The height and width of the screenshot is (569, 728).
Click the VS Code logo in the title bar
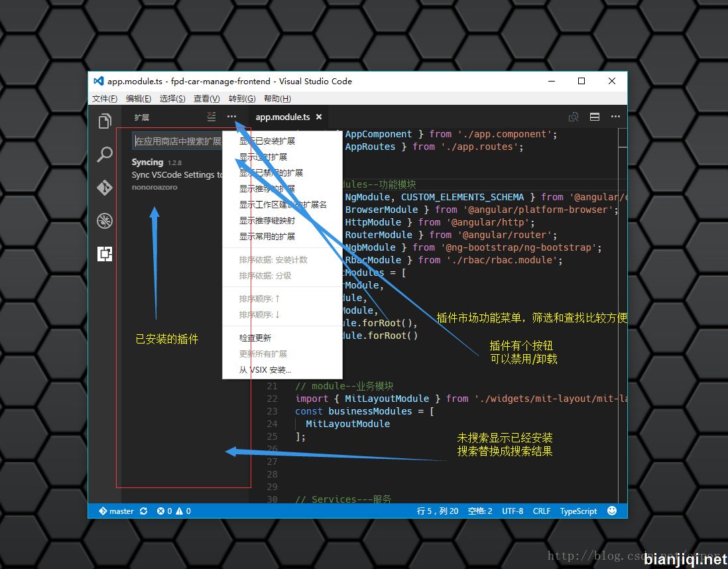(98, 81)
